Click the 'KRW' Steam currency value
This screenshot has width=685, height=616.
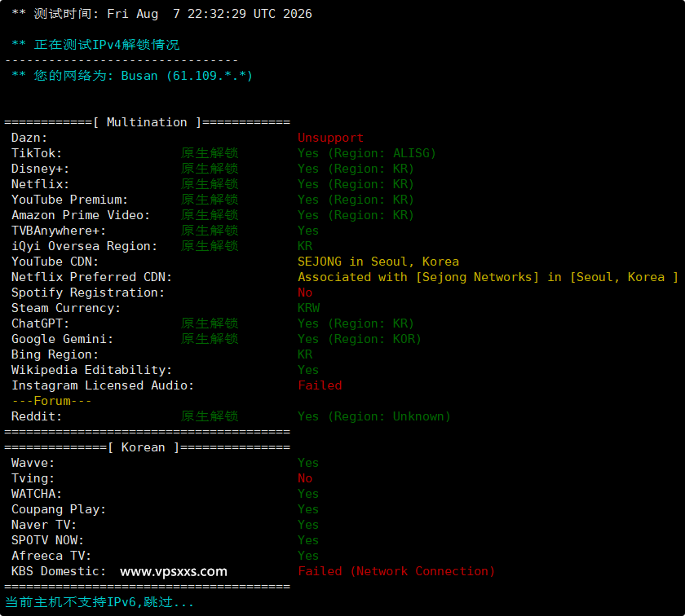[x=308, y=308]
